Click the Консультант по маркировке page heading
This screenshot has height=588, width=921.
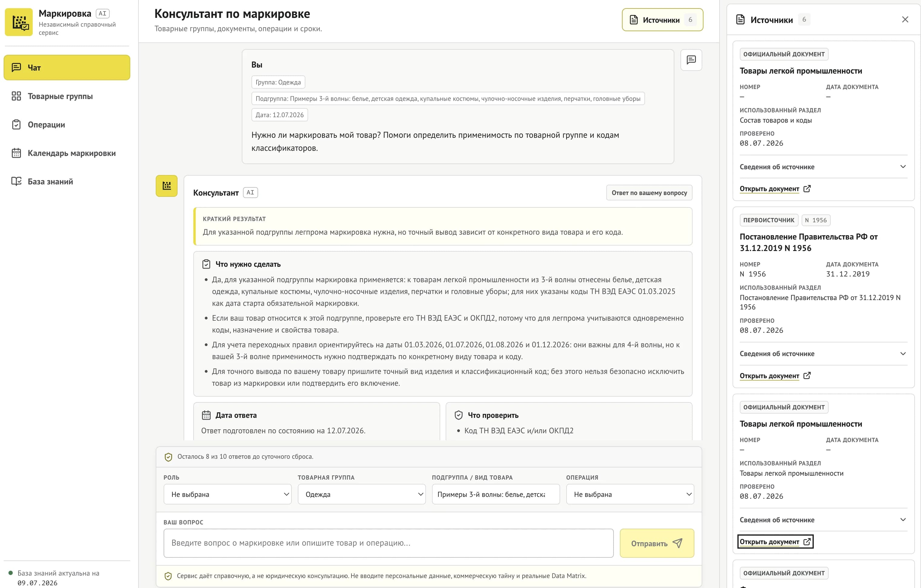(x=232, y=14)
